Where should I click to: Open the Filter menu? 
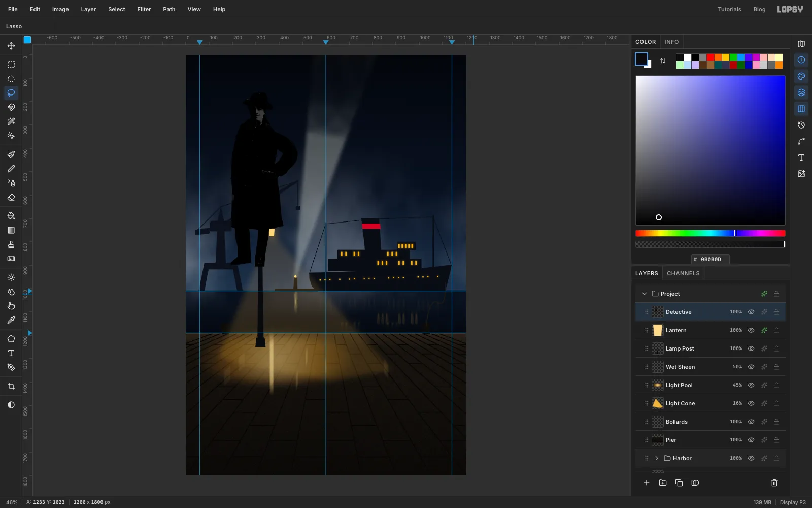144,9
